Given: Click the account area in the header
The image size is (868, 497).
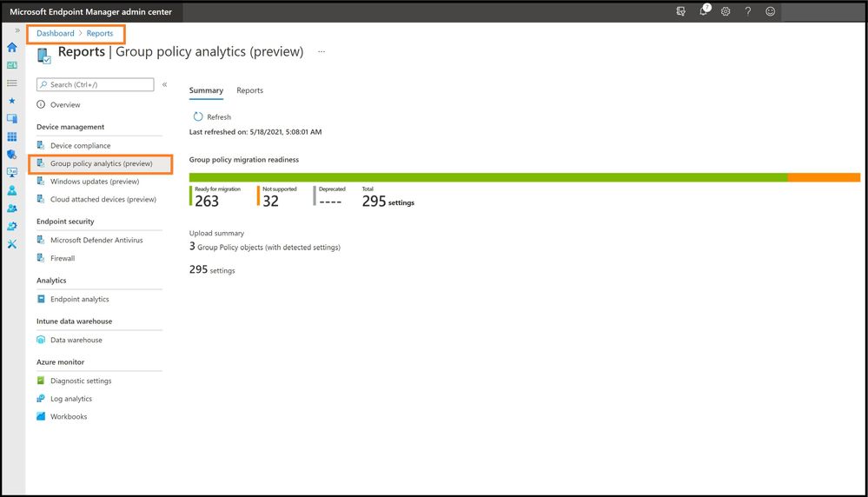Looking at the screenshot, I should (822, 11).
